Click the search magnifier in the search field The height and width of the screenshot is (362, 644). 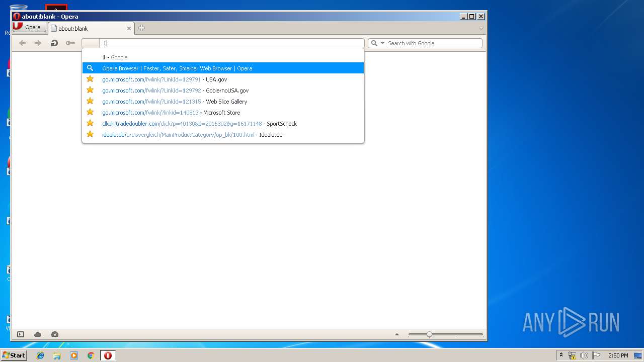tap(374, 43)
